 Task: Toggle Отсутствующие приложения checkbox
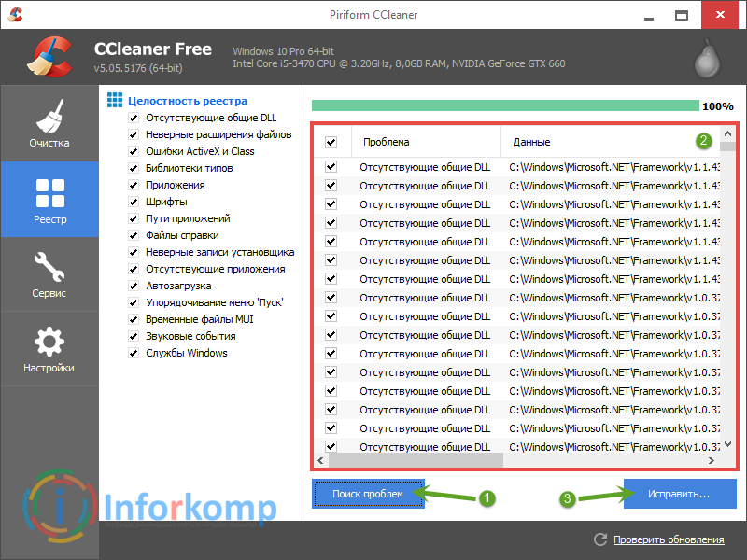pyautogui.click(x=134, y=269)
